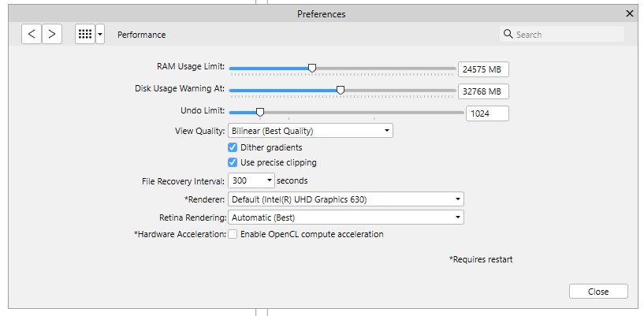Click the *Renderer label
644x316 pixels.
tap(205, 200)
